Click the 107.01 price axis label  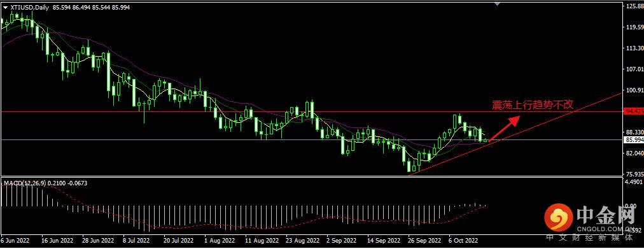click(634, 69)
